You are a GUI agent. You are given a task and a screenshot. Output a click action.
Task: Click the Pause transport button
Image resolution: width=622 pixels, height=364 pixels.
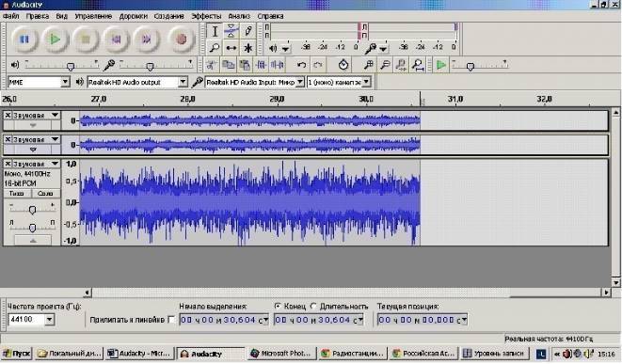[24, 40]
